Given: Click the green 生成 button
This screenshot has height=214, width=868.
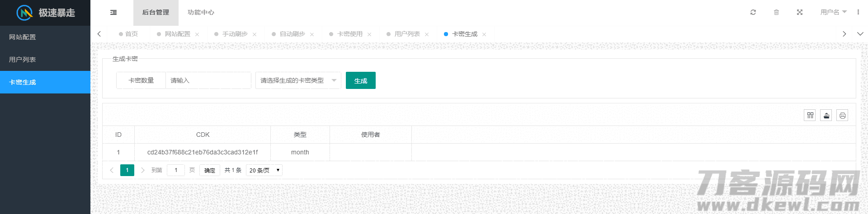Looking at the screenshot, I should pyautogui.click(x=361, y=80).
